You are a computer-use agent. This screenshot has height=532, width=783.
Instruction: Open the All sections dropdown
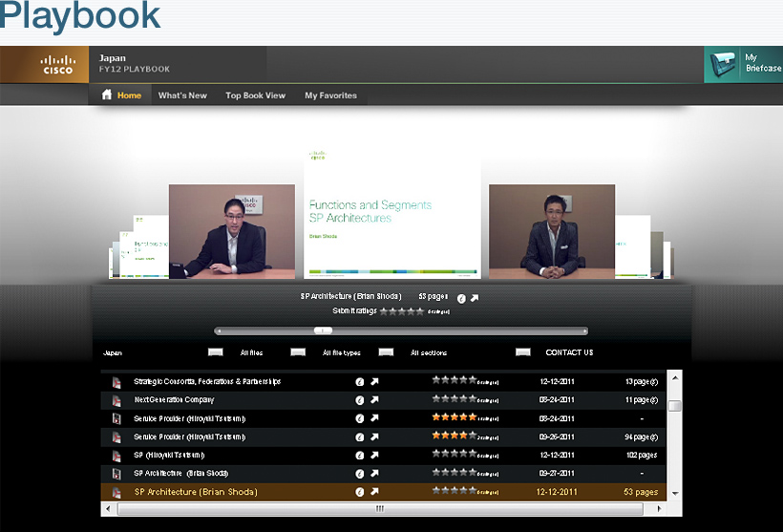pyautogui.click(x=522, y=352)
